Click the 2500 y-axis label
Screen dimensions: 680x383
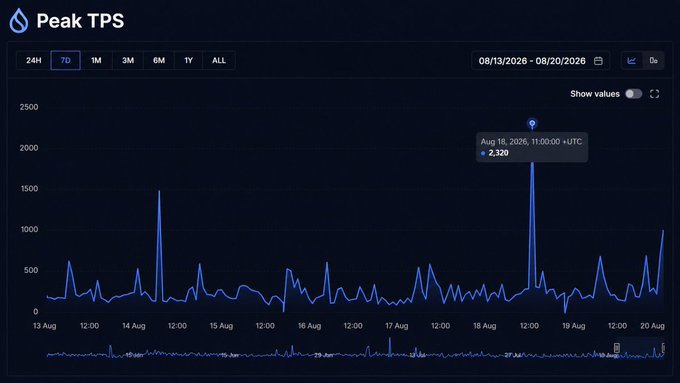(29, 107)
